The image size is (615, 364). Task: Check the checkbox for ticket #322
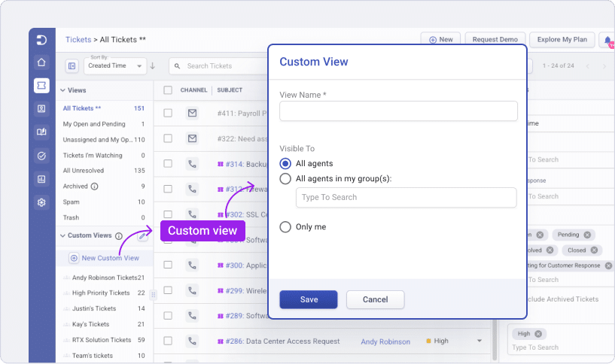(168, 138)
